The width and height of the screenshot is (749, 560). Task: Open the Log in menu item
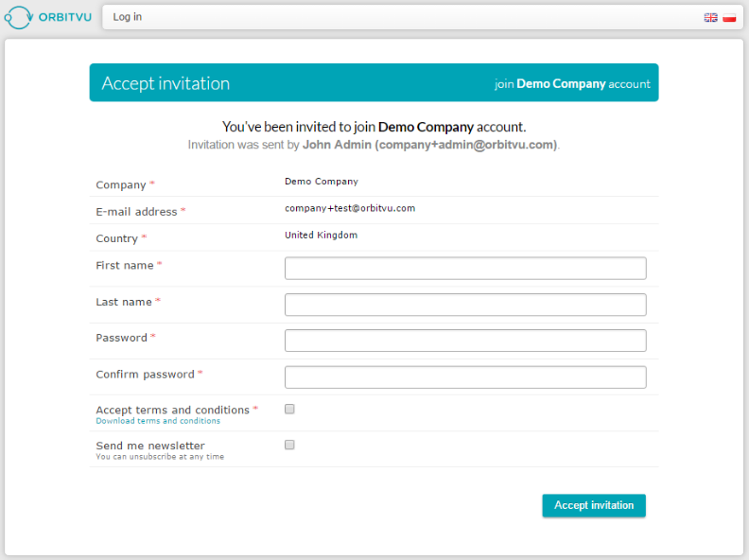(x=127, y=17)
